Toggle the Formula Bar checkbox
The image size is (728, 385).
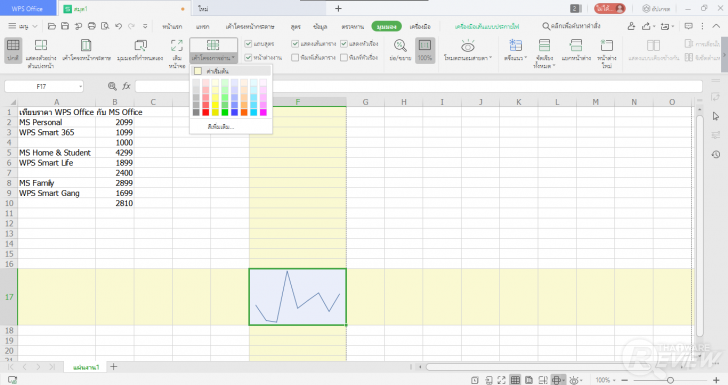(248, 44)
